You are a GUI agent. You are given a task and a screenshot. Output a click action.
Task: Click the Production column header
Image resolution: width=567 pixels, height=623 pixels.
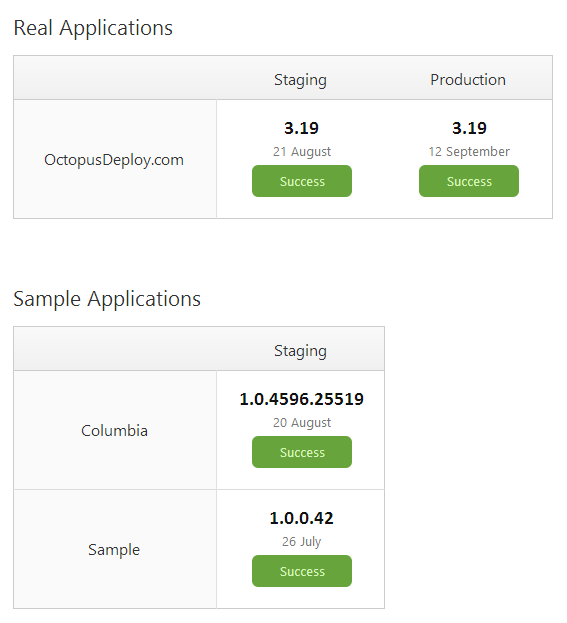[468, 79]
